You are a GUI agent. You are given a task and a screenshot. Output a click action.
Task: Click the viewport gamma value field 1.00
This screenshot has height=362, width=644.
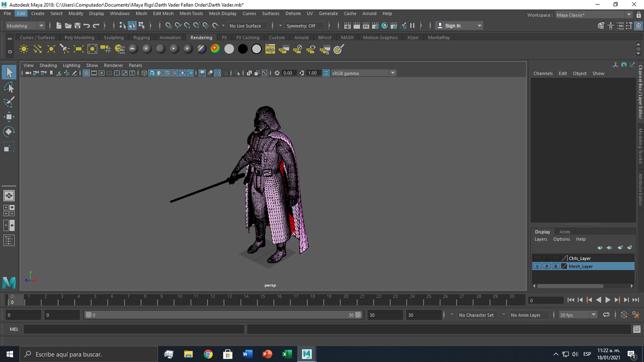pos(313,73)
